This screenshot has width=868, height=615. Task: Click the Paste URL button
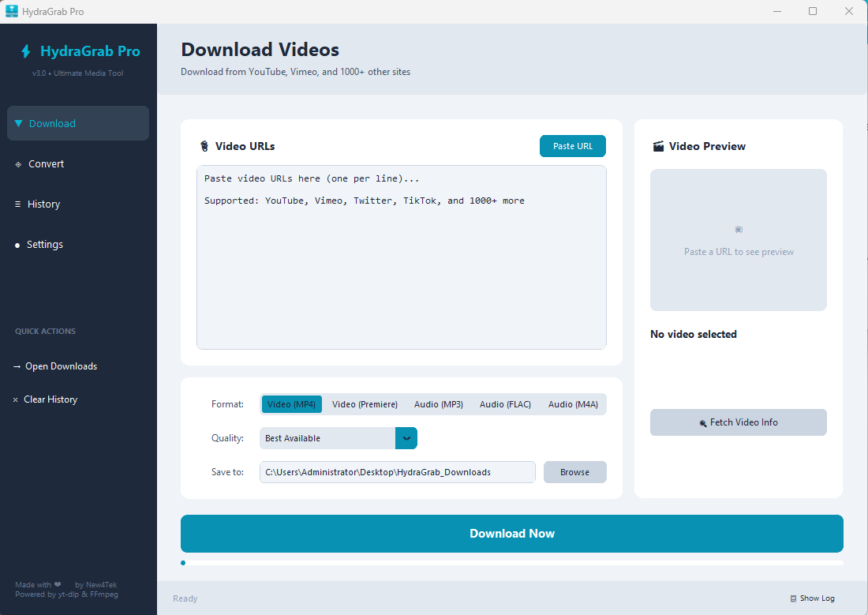click(572, 146)
